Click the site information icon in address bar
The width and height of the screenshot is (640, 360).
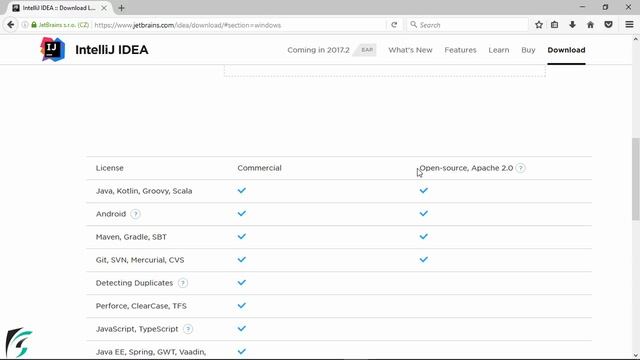point(25,25)
